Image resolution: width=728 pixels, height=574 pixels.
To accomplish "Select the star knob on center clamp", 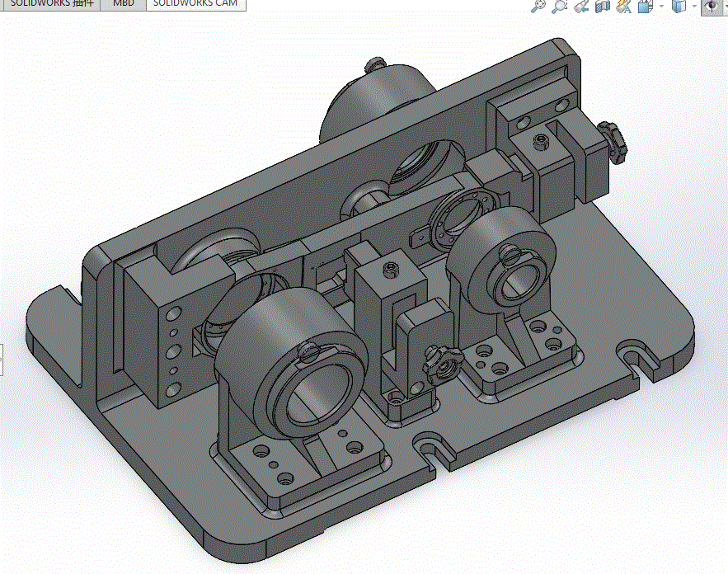I will coord(443,365).
